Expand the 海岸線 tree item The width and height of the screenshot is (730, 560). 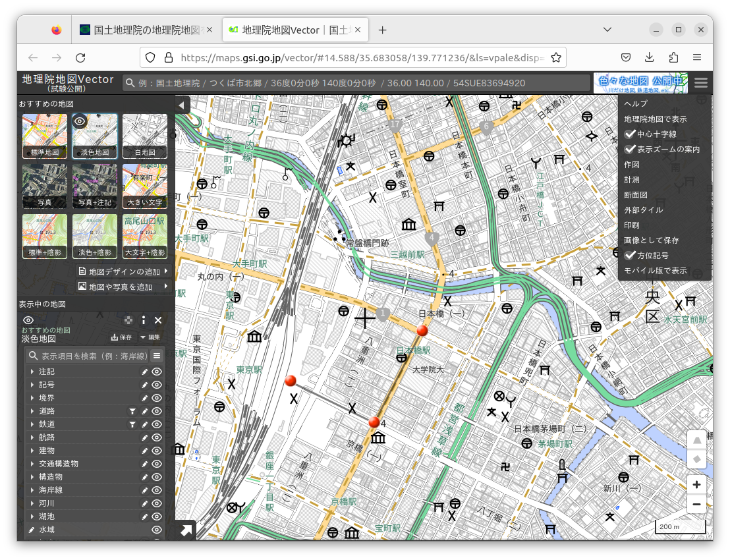click(x=32, y=490)
